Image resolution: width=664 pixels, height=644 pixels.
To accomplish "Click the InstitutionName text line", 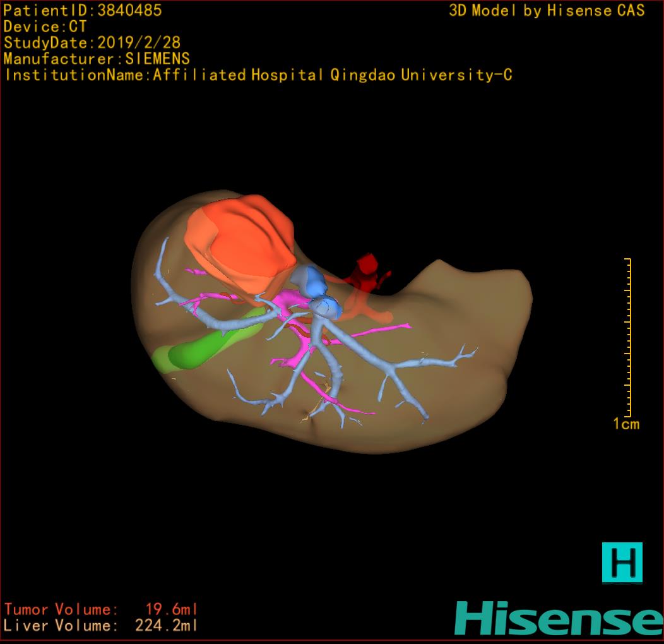I will point(258,75).
